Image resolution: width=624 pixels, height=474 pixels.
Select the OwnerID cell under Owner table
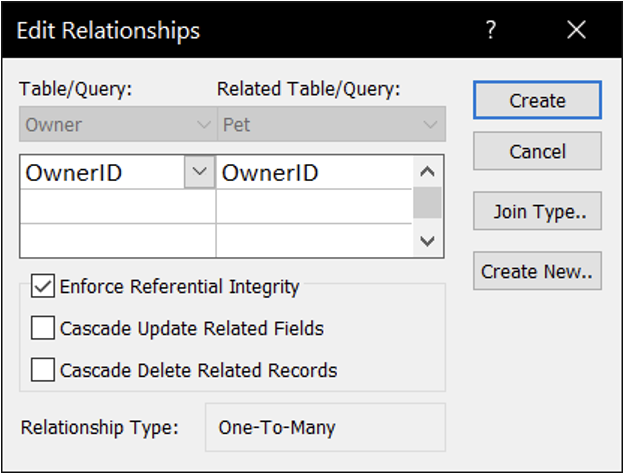coord(100,173)
